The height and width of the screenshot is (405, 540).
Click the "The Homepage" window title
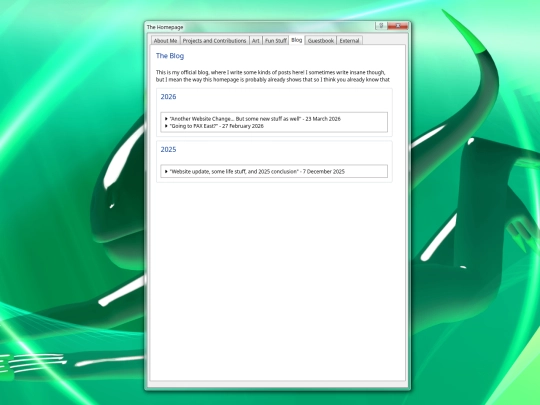pyautogui.click(x=165, y=27)
